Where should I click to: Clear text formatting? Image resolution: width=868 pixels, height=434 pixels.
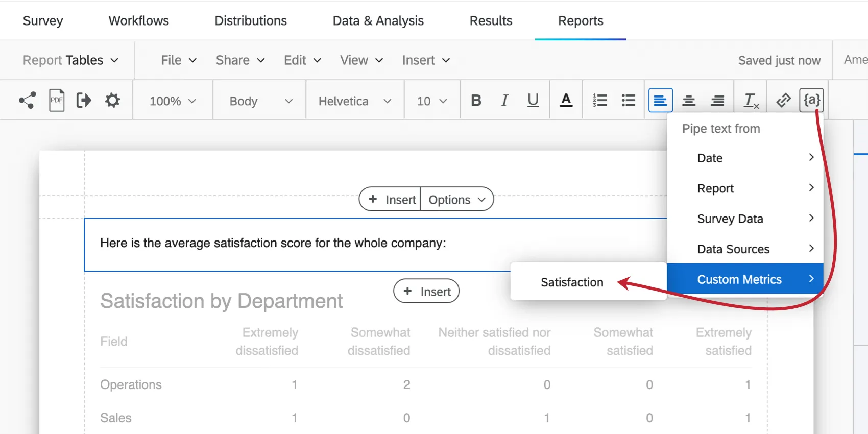751,101
